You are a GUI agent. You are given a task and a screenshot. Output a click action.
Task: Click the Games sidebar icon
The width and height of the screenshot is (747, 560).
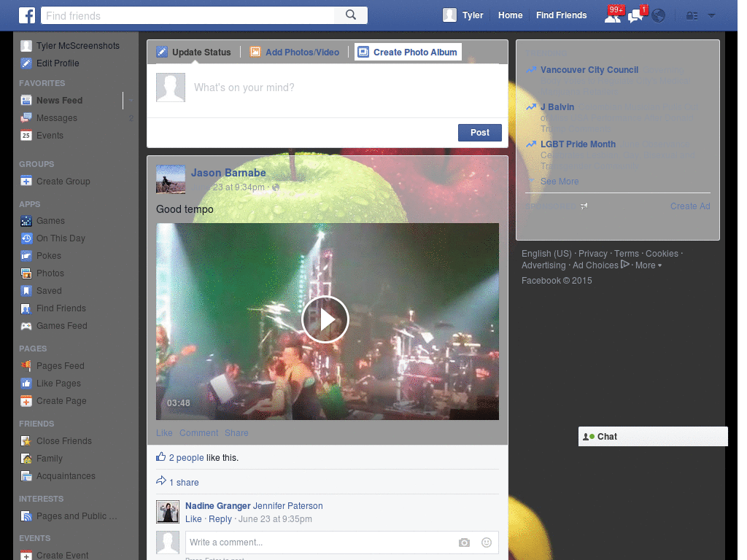26,221
